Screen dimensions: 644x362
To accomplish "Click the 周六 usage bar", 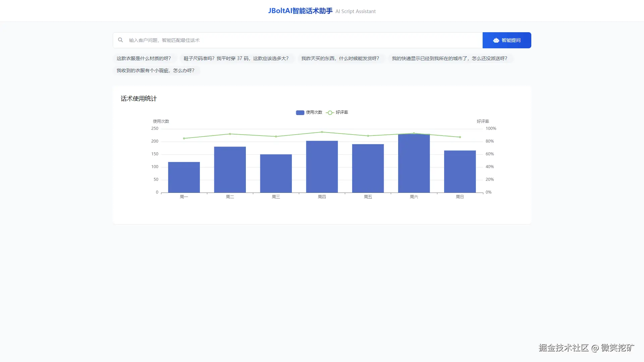I will 414,163.
